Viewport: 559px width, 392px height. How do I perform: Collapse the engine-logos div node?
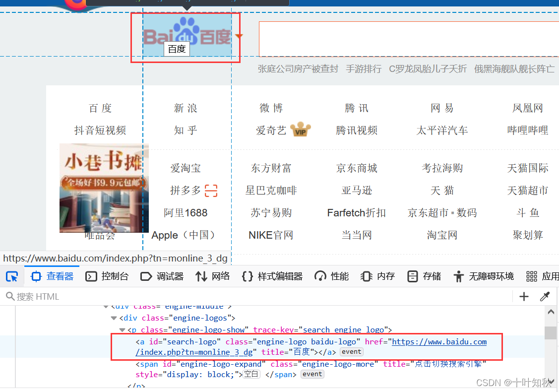[114, 318]
